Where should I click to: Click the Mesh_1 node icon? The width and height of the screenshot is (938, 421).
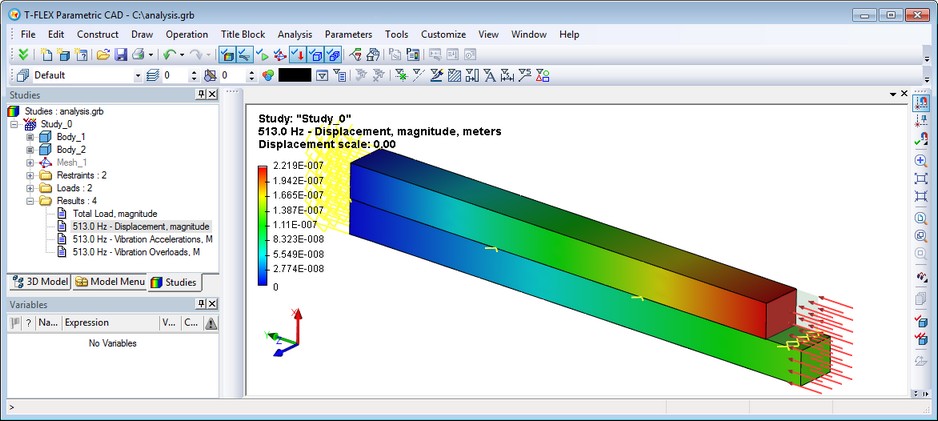tap(45, 162)
